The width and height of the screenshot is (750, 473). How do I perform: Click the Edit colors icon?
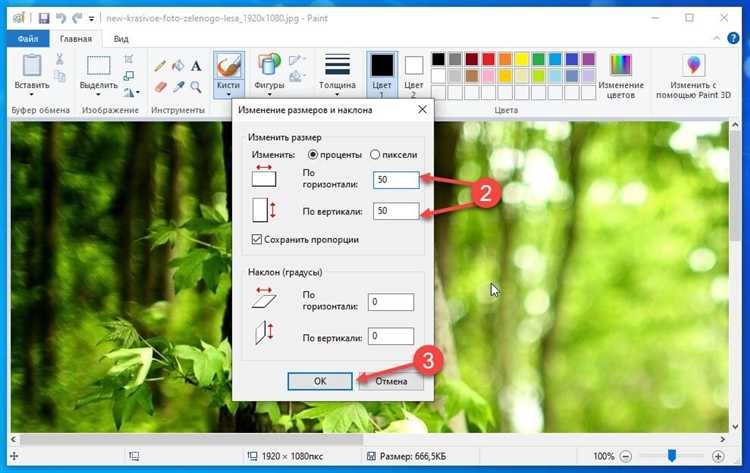point(620,64)
